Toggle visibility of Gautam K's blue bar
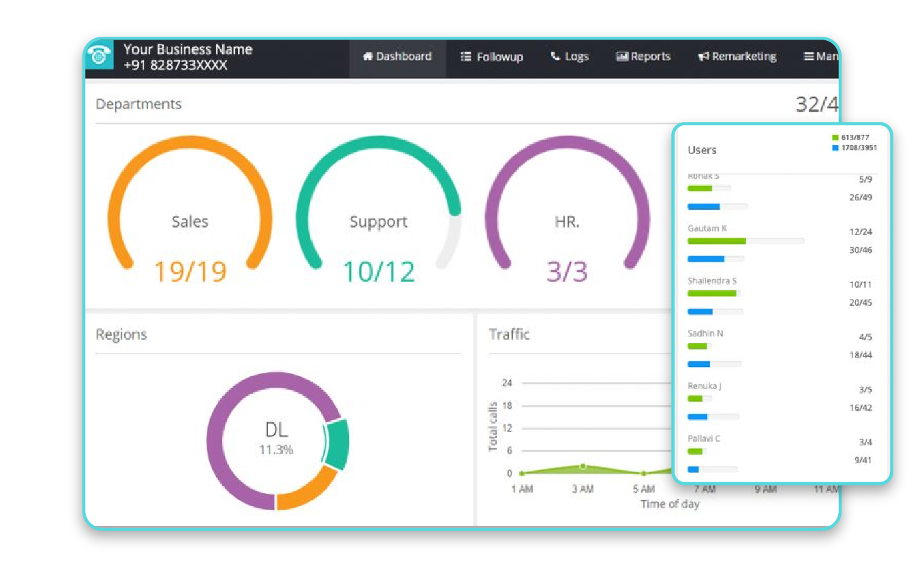This screenshot has width=924, height=568. point(706,259)
